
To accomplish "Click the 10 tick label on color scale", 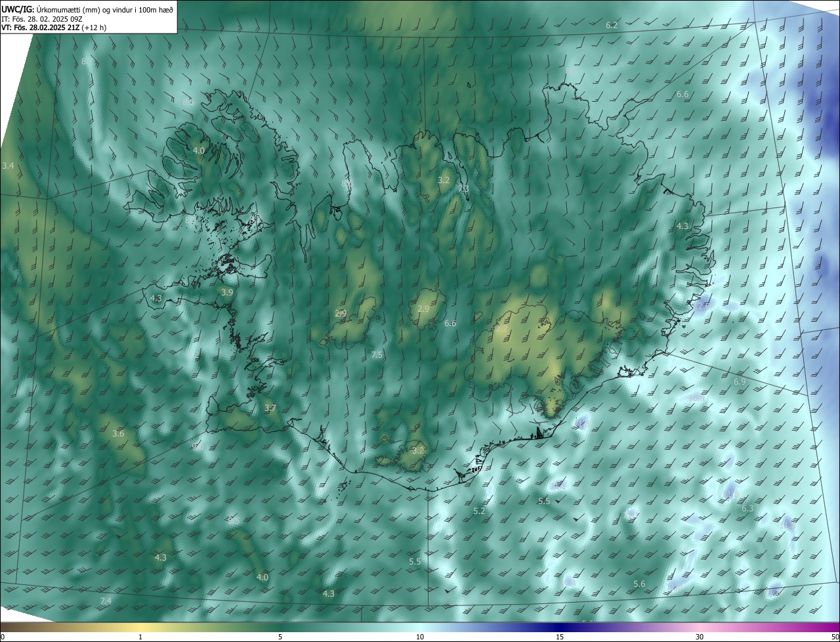I will [x=420, y=637].
